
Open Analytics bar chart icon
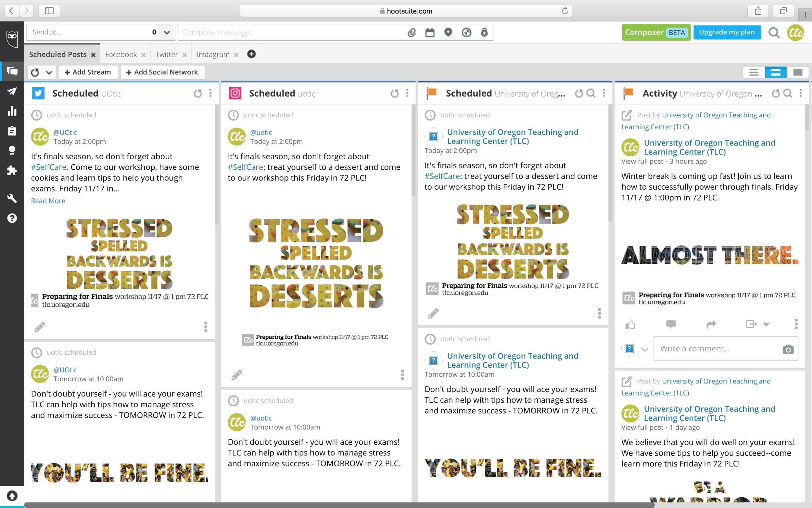(x=12, y=111)
